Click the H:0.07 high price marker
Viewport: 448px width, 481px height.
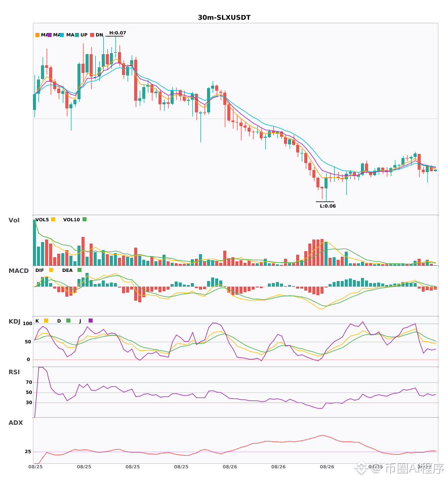(117, 33)
